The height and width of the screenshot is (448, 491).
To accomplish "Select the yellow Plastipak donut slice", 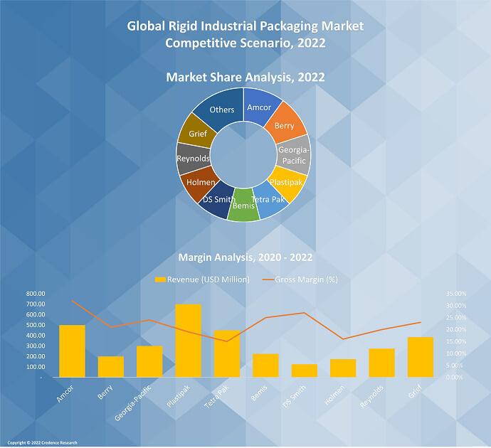I will tap(287, 181).
